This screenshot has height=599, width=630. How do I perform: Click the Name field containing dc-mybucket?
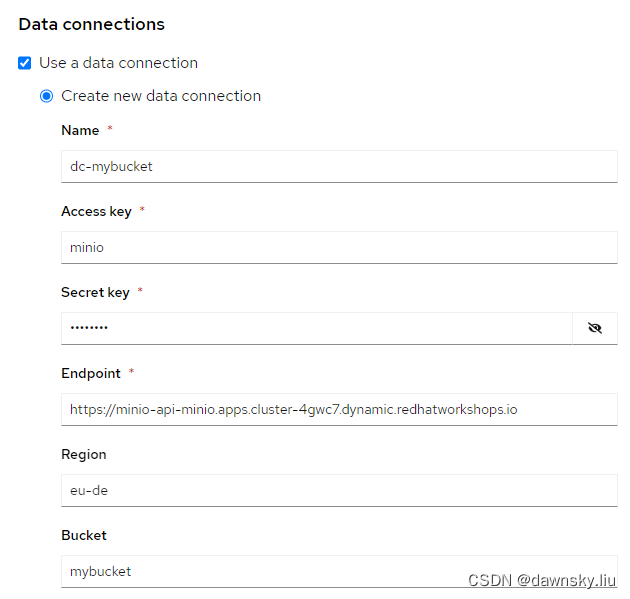coord(338,167)
